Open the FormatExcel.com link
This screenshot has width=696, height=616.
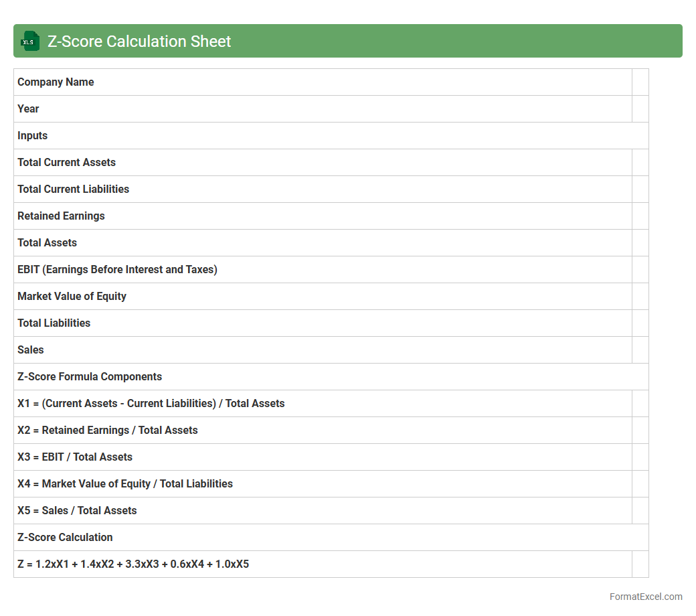pyautogui.click(x=645, y=597)
